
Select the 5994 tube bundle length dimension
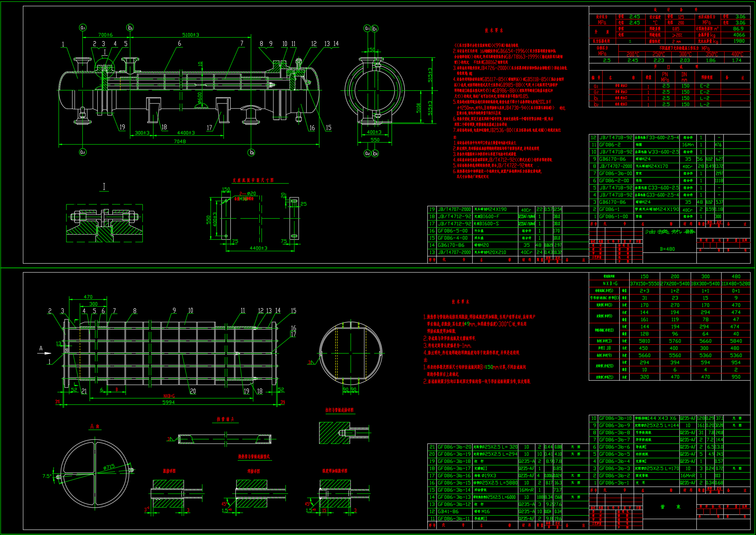pyautogui.click(x=168, y=402)
